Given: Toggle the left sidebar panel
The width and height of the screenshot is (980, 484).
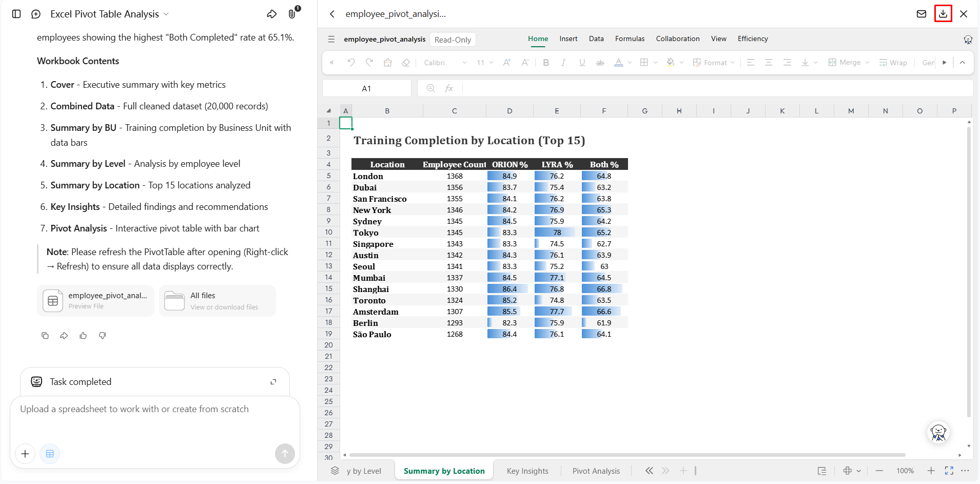Looking at the screenshot, I should coord(16,14).
